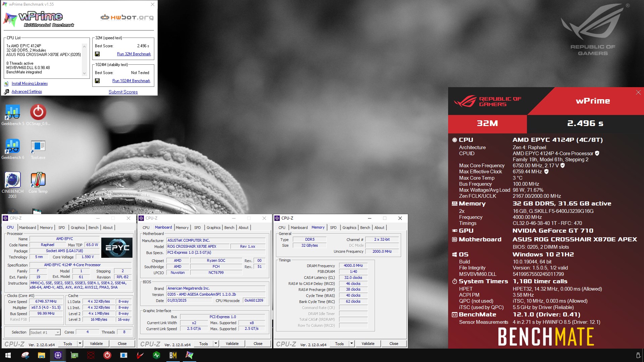
Task: Open the red power-button OCSnap taskbar icon
Action: 107,355
